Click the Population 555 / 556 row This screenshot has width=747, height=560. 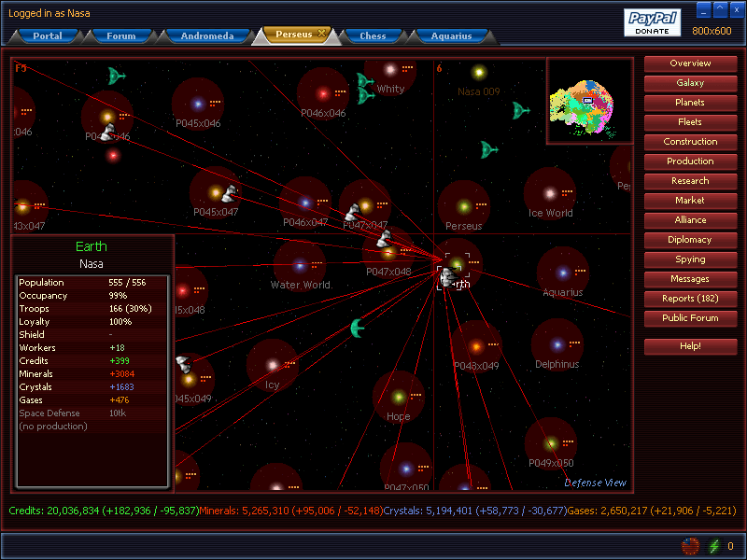pos(92,283)
